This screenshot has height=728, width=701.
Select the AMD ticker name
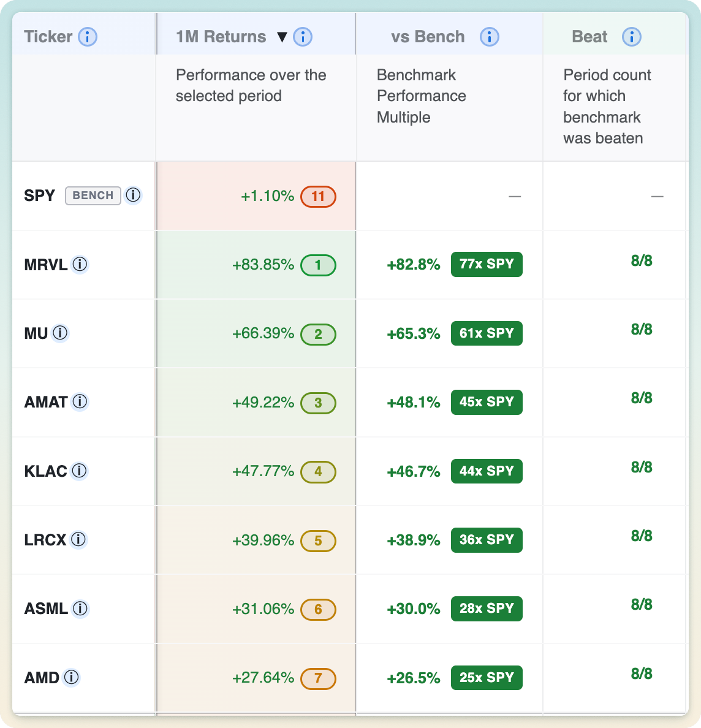[42, 678]
